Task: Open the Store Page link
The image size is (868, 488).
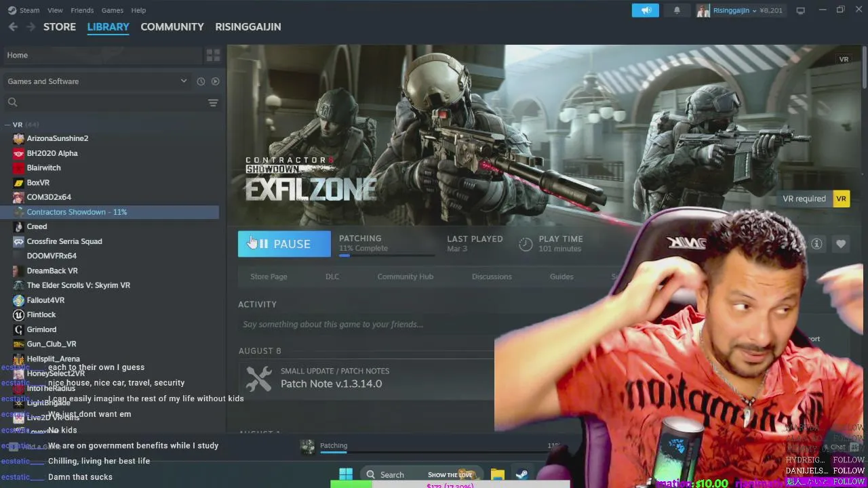Action: 269,277
